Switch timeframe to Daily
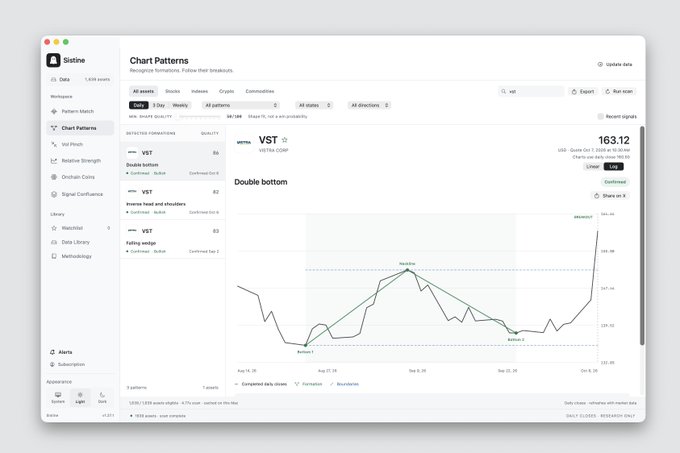Image resolution: width=680 pixels, height=453 pixels. click(x=139, y=105)
